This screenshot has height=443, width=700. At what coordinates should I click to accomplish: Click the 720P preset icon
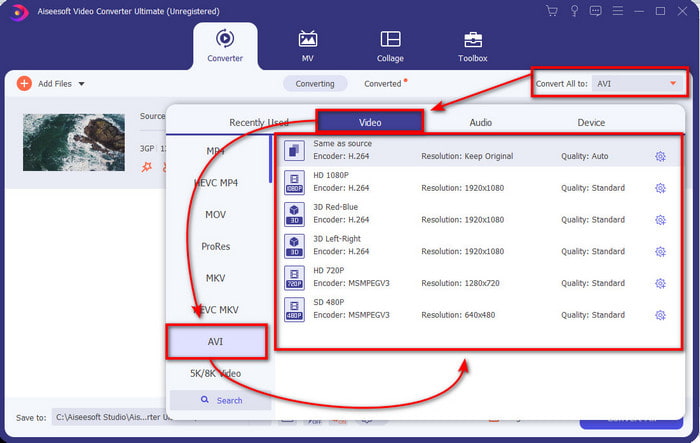coord(294,277)
